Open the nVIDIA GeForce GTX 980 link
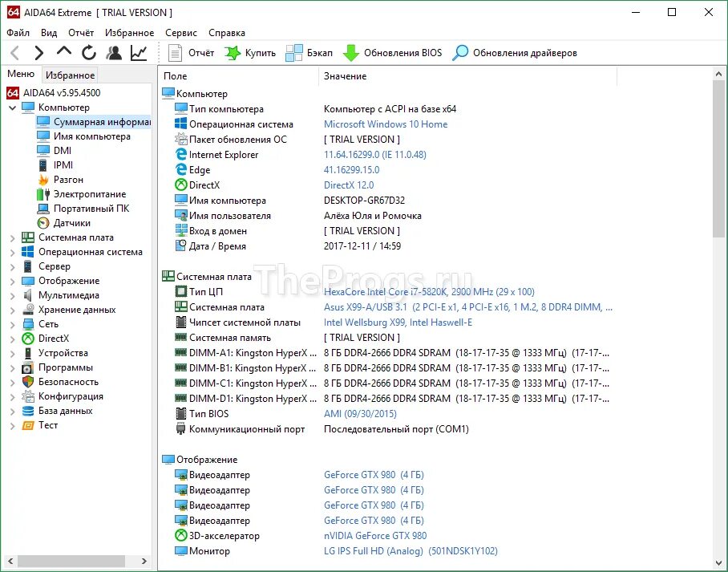Viewport: 728px width, 572px height. 375,535
